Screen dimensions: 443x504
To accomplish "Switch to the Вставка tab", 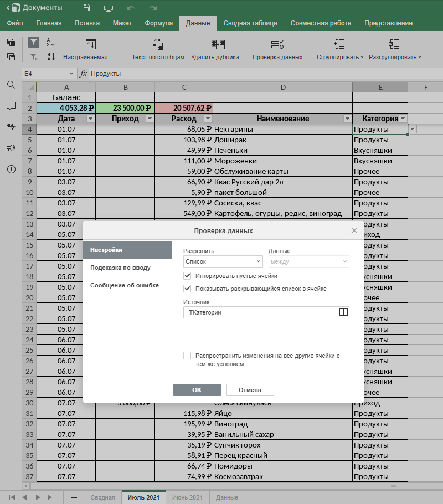I will coord(87,23).
